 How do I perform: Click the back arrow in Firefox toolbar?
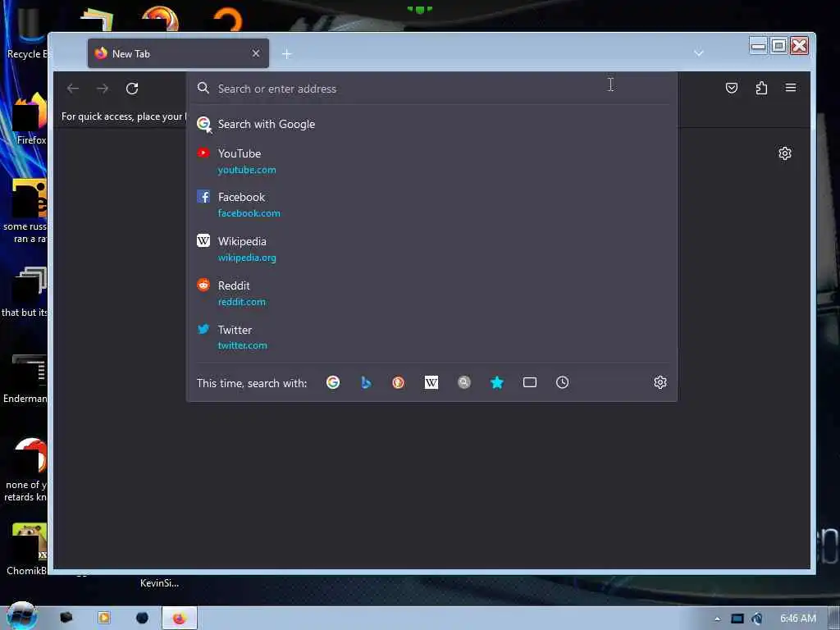coord(73,89)
